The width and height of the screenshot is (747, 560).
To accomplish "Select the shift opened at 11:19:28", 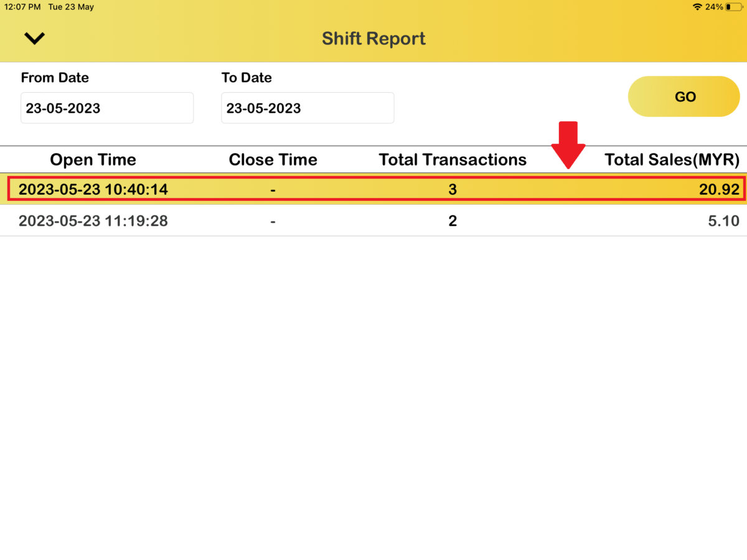I will click(374, 221).
